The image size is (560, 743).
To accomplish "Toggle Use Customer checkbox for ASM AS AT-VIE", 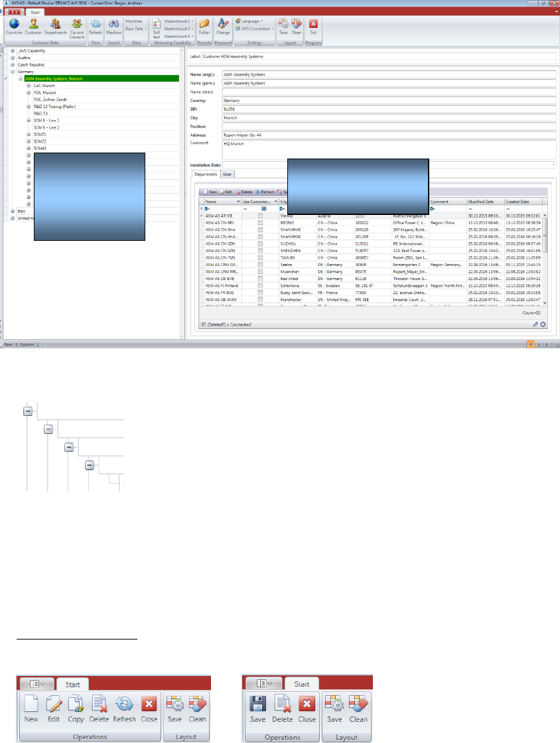I will (260, 216).
